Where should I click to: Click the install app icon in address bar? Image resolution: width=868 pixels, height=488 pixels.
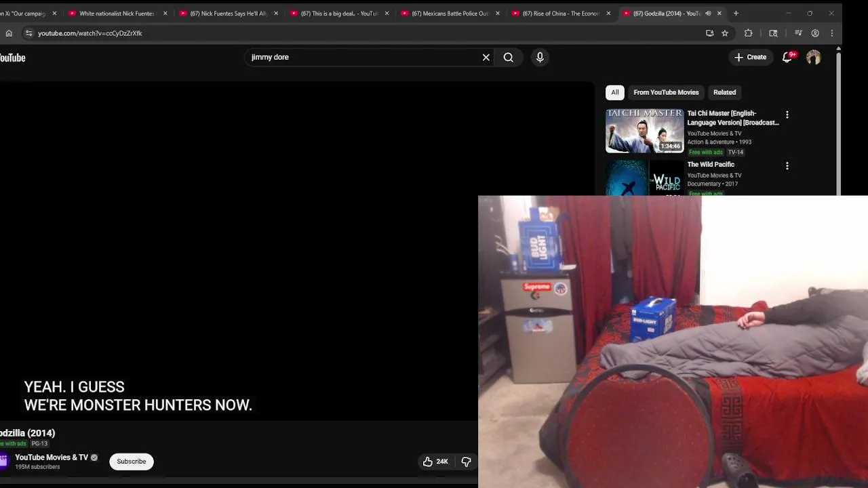710,33
